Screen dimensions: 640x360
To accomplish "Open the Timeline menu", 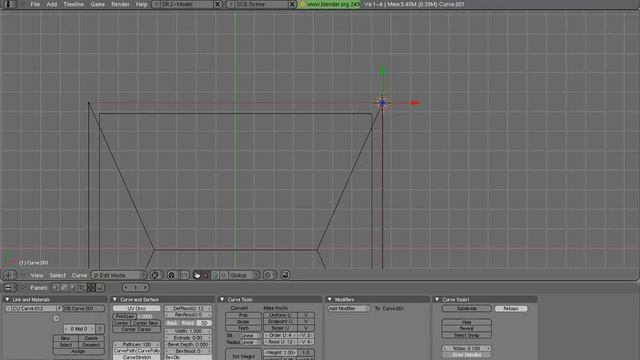I will click(x=73, y=4).
